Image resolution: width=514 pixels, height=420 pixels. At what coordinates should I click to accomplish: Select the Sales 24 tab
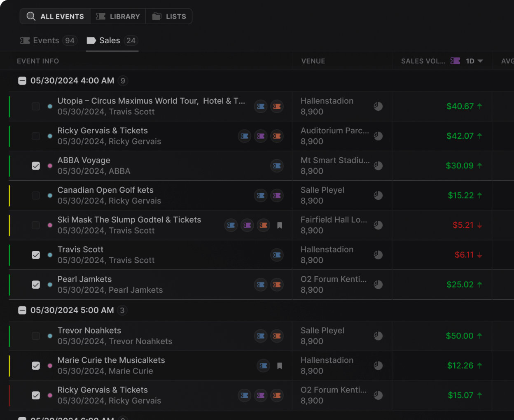(112, 41)
